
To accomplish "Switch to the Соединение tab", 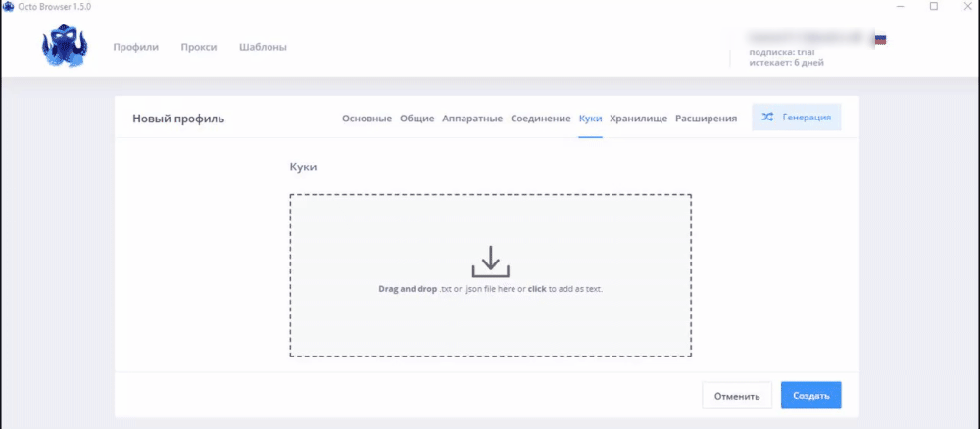I will point(541,119).
